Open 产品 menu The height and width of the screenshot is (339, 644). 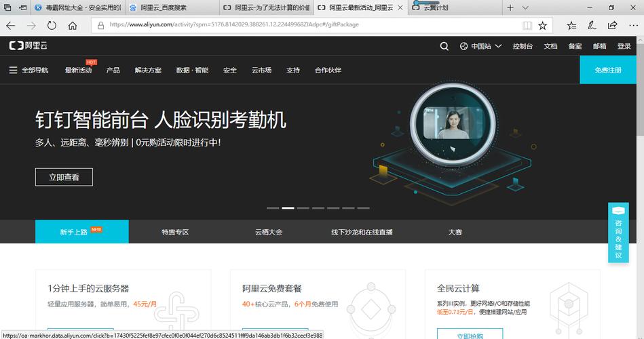point(113,71)
